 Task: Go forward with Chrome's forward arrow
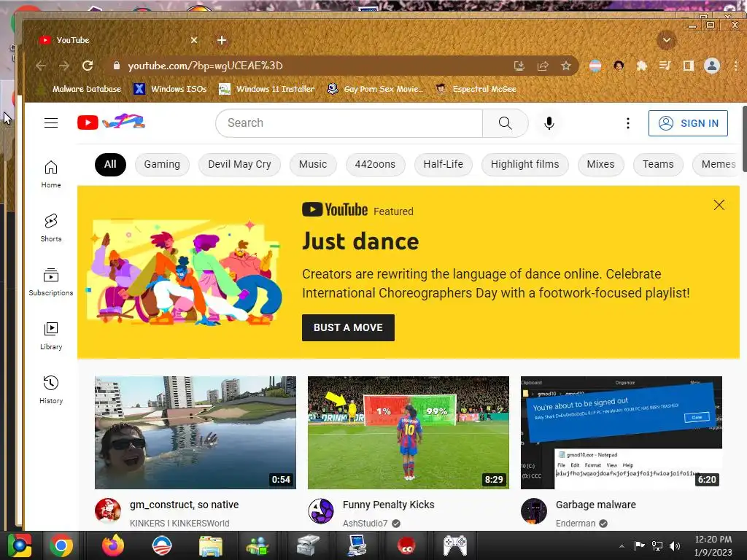pos(64,66)
